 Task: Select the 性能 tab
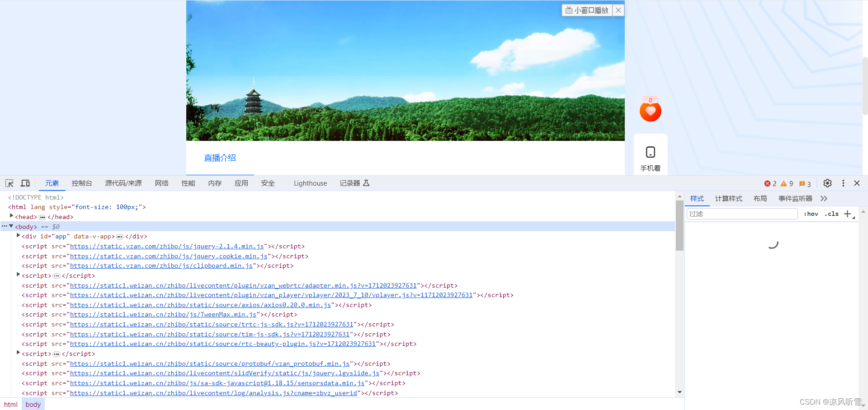click(x=188, y=183)
